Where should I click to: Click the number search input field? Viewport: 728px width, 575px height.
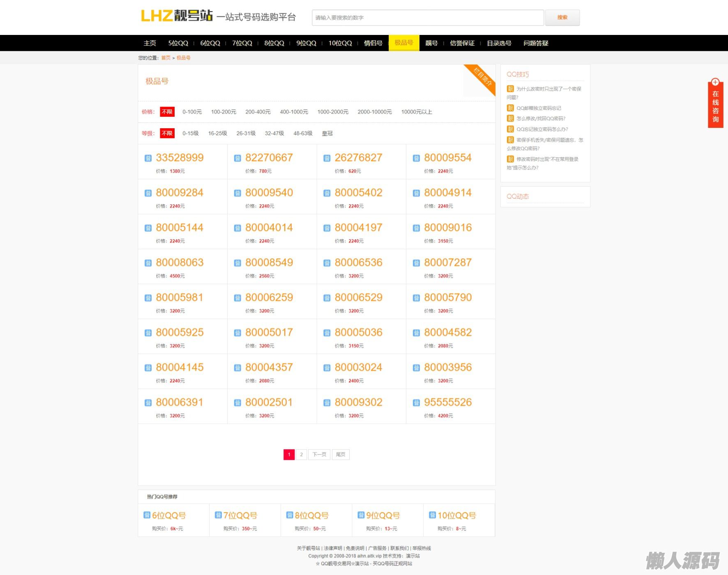tap(427, 18)
